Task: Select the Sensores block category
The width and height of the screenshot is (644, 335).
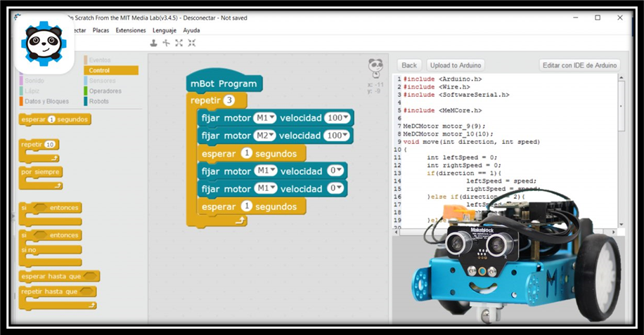Action: coord(102,81)
